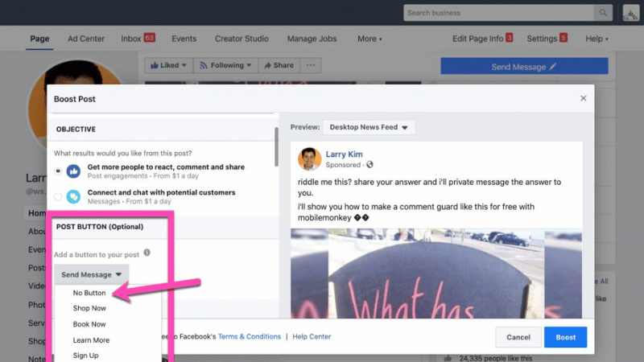Screen dimensions: 644x362
Task: Open page Settings
Action: tap(547, 39)
